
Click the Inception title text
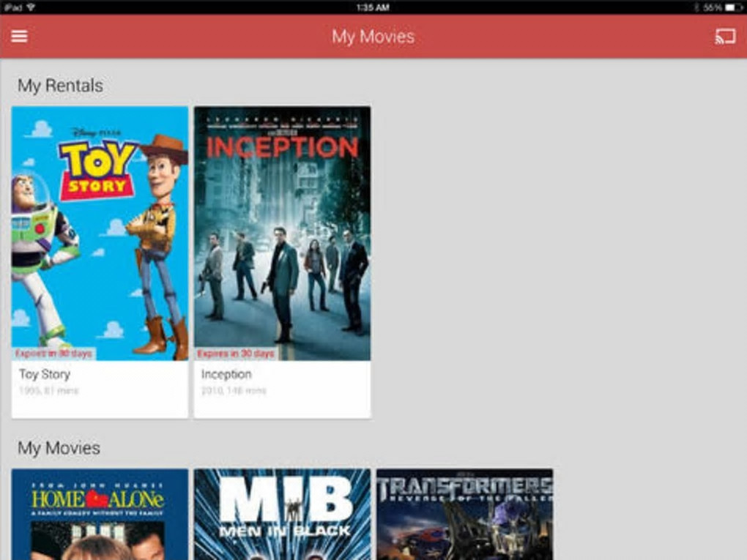point(226,374)
